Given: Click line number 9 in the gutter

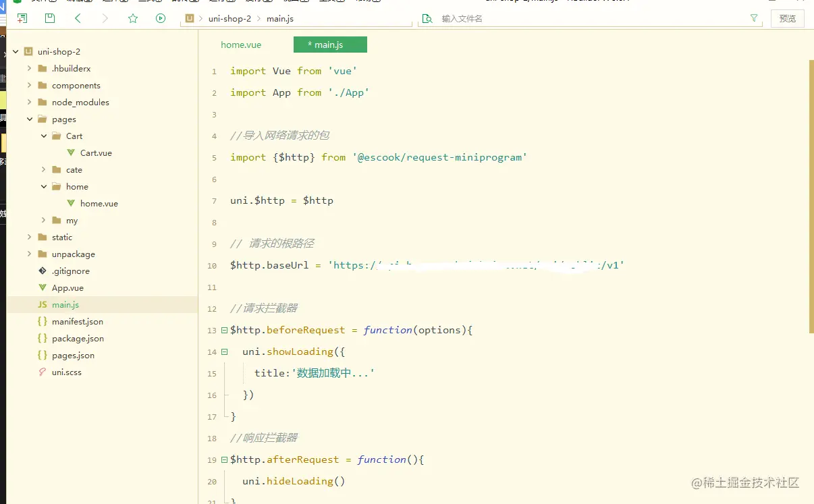Looking at the screenshot, I should pos(214,244).
